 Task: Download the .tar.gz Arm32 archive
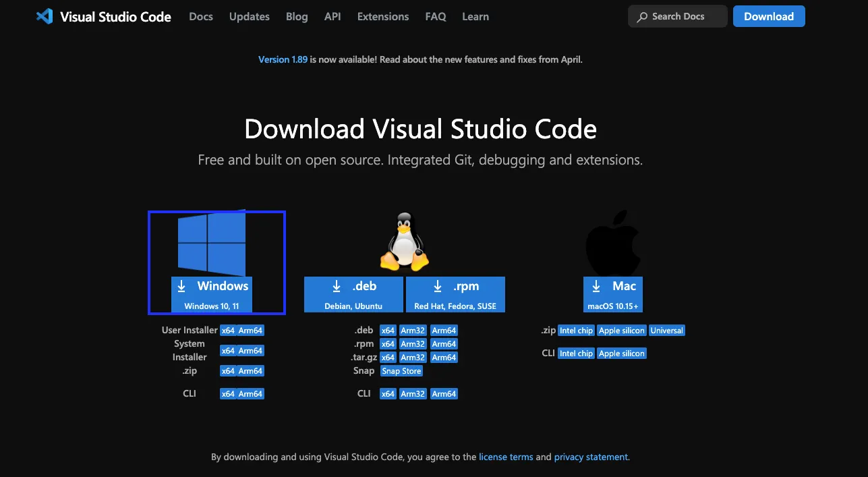click(413, 358)
